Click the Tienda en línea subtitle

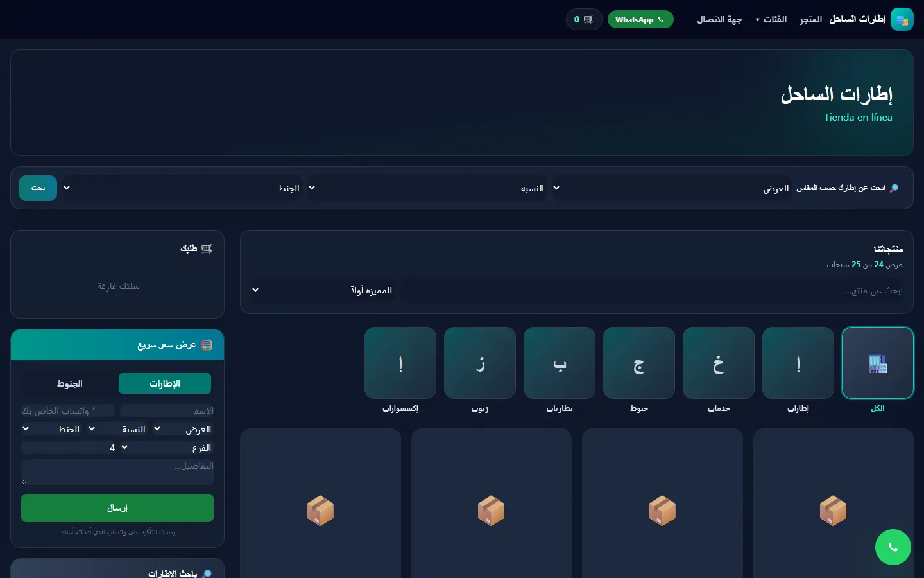858,117
